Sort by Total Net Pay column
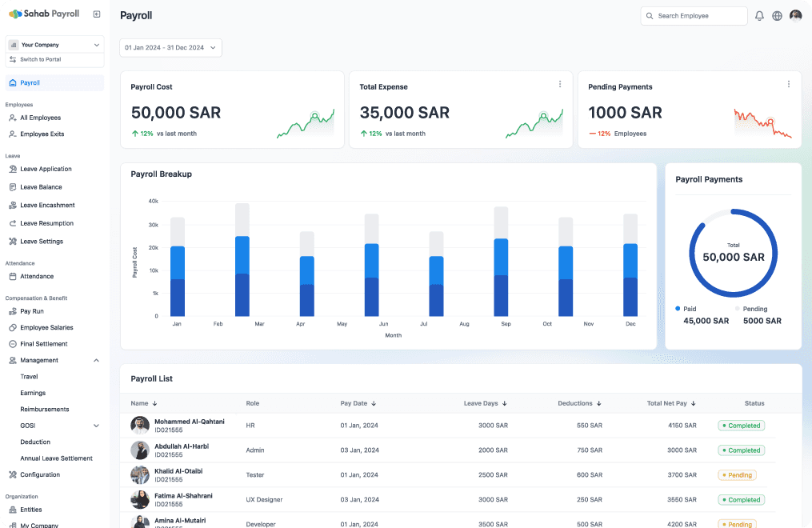812x528 pixels. pos(671,403)
